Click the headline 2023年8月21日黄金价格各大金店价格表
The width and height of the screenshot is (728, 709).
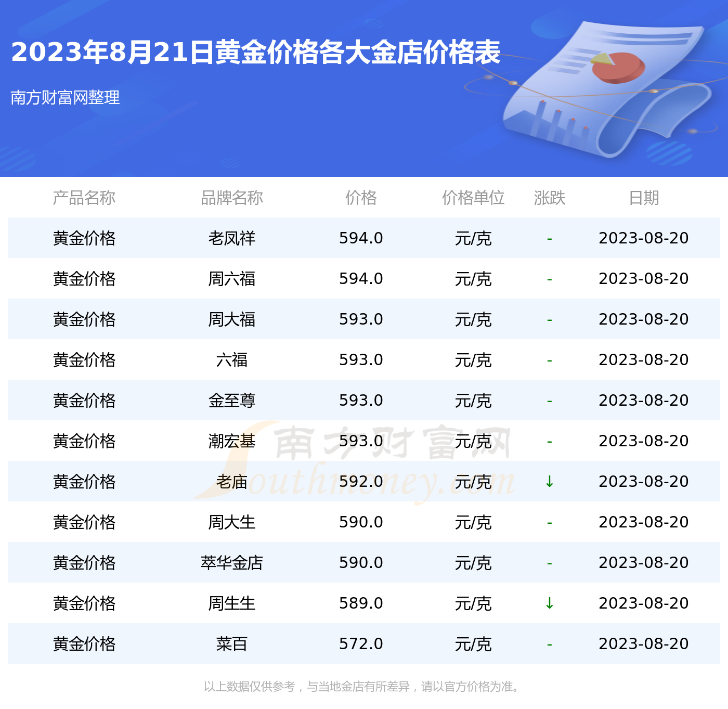pos(255,53)
